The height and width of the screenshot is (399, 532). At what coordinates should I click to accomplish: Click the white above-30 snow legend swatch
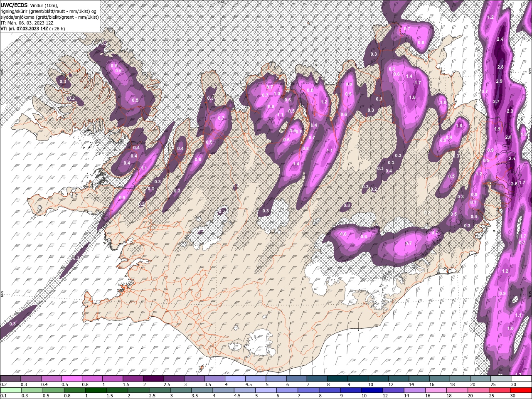coord(521,379)
